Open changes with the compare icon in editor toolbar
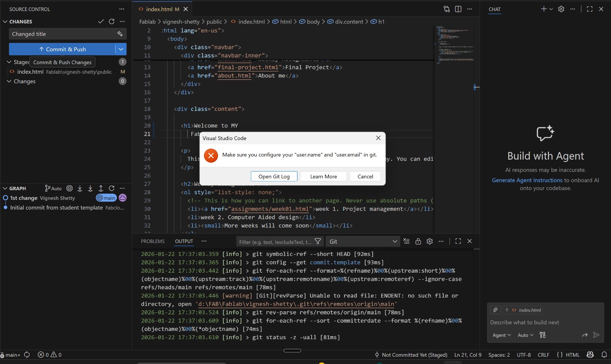Viewport: 611px width, 364px height. coord(447,9)
